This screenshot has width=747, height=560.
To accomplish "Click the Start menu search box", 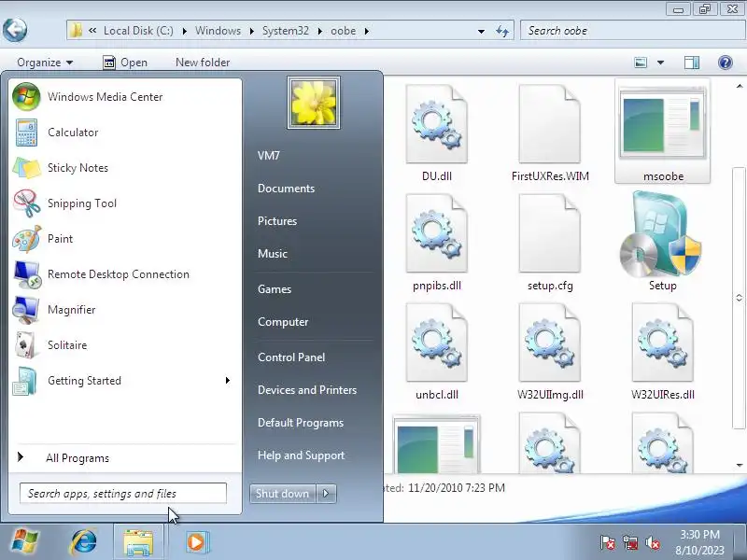I will point(123,494).
